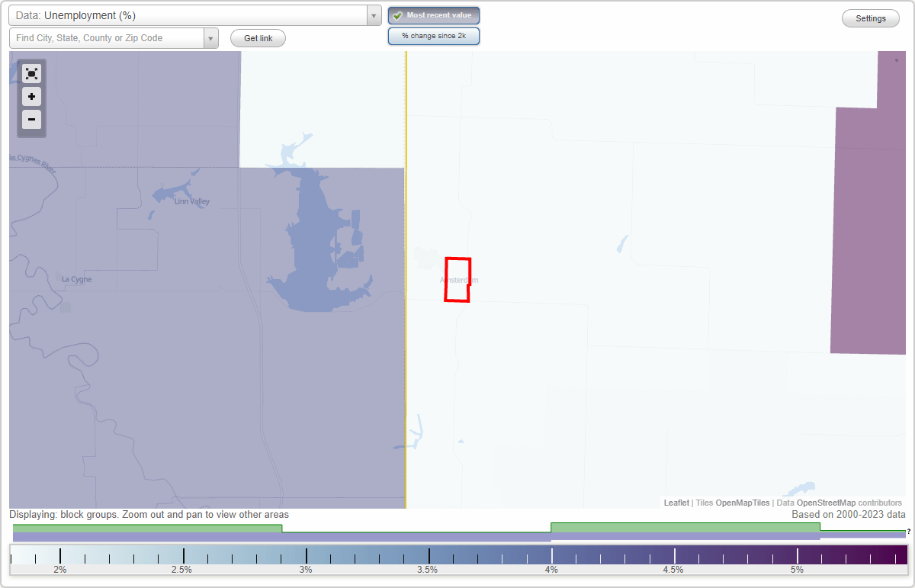
Task: Click the La Cygne map label
Action: click(x=76, y=279)
